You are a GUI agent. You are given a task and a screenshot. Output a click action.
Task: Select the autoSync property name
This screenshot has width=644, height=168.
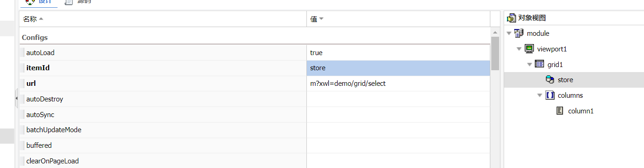coord(40,115)
